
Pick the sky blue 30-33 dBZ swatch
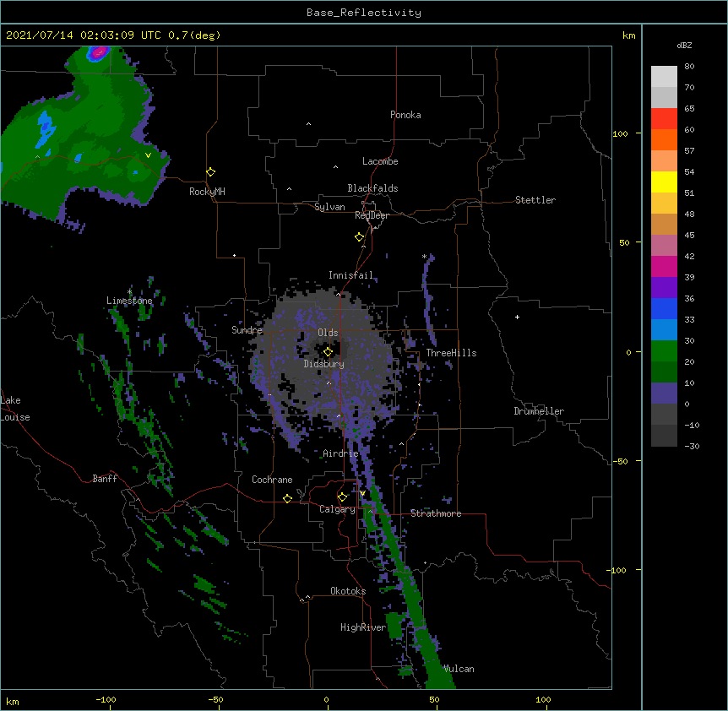664,329
